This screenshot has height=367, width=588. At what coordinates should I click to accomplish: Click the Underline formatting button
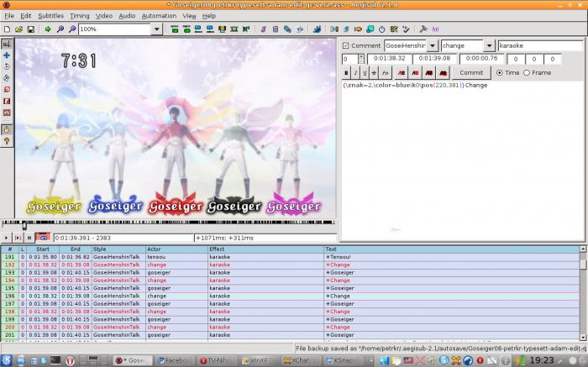pos(365,73)
